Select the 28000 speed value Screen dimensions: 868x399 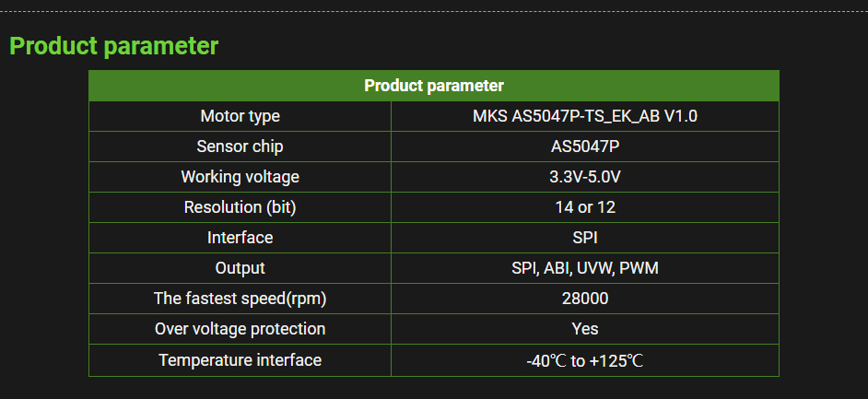pos(584,299)
